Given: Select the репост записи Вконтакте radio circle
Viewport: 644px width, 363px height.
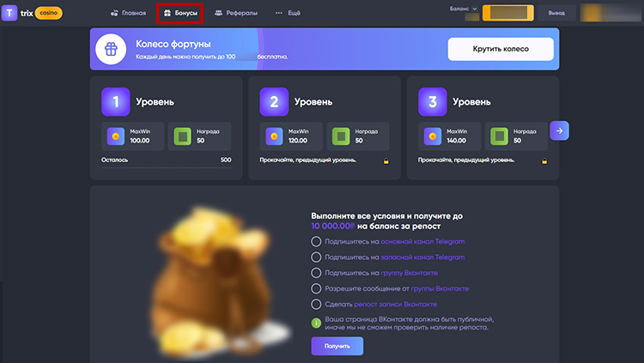Looking at the screenshot, I should (316, 305).
